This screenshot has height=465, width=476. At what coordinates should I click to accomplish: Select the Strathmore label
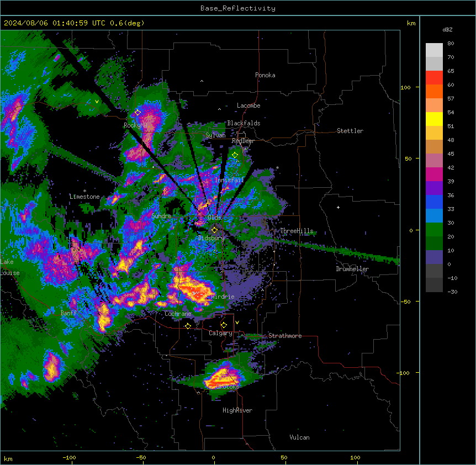[285, 336]
